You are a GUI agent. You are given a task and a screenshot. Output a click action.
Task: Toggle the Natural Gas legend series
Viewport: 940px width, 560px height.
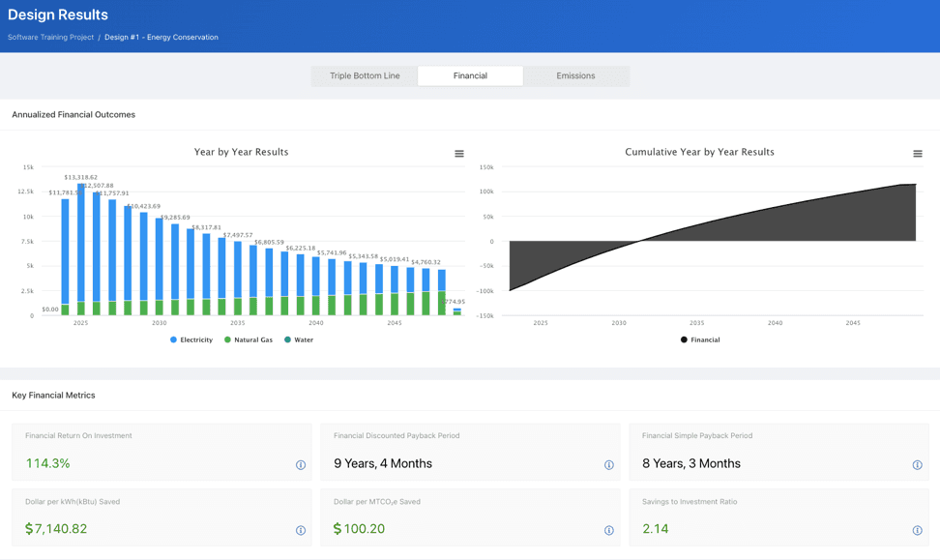249,340
